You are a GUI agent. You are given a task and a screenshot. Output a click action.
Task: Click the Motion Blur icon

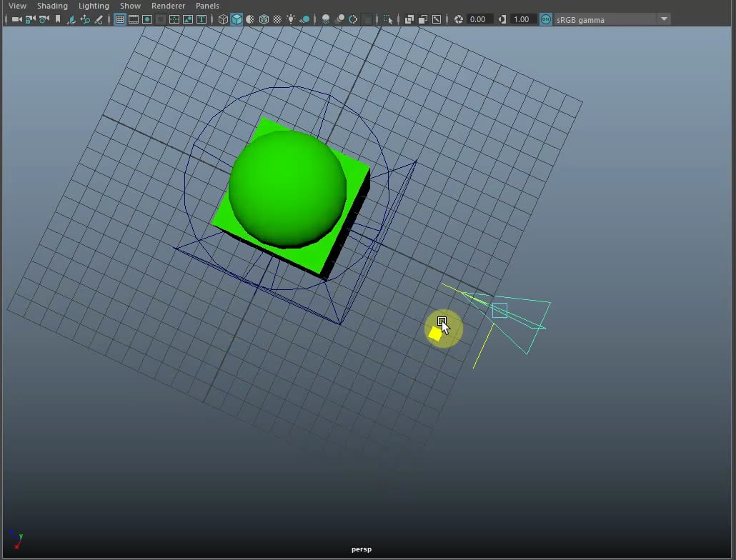click(339, 19)
